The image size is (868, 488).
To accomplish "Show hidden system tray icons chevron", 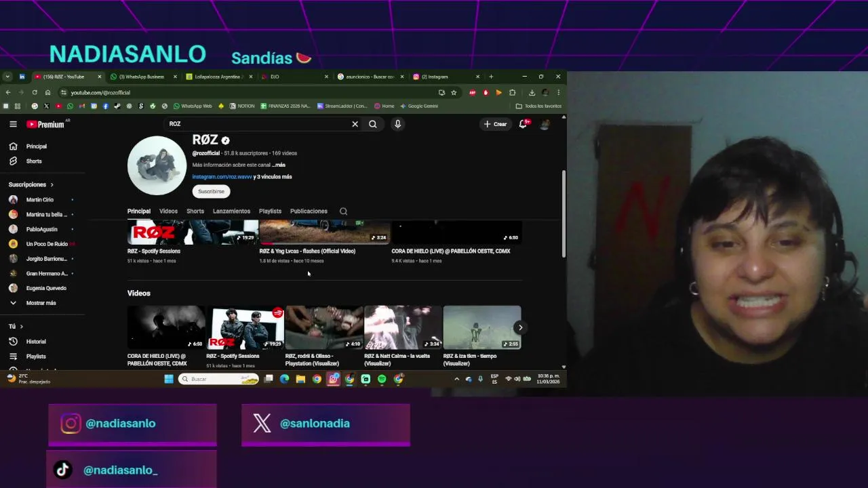I will coord(456,379).
